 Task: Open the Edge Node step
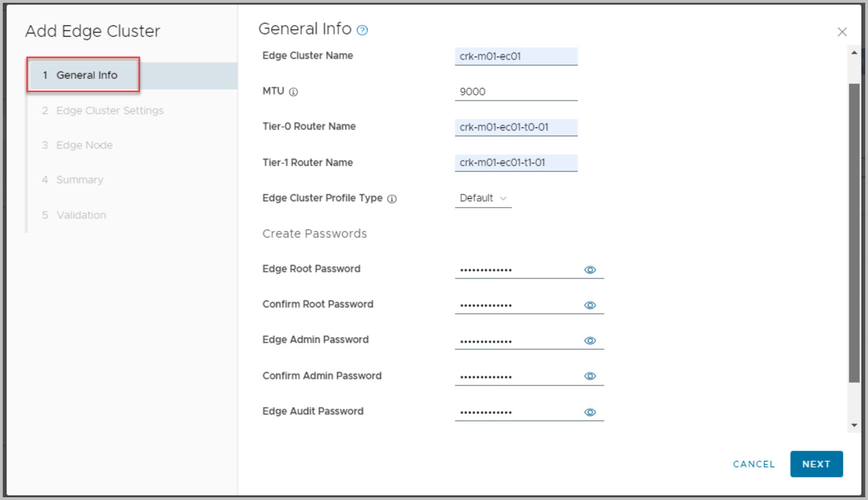84,145
